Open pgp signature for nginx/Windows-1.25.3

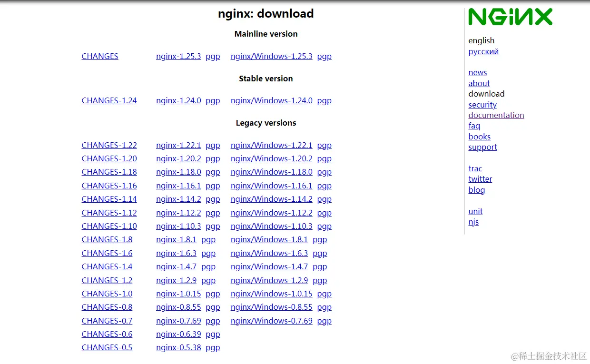pyautogui.click(x=324, y=56)
